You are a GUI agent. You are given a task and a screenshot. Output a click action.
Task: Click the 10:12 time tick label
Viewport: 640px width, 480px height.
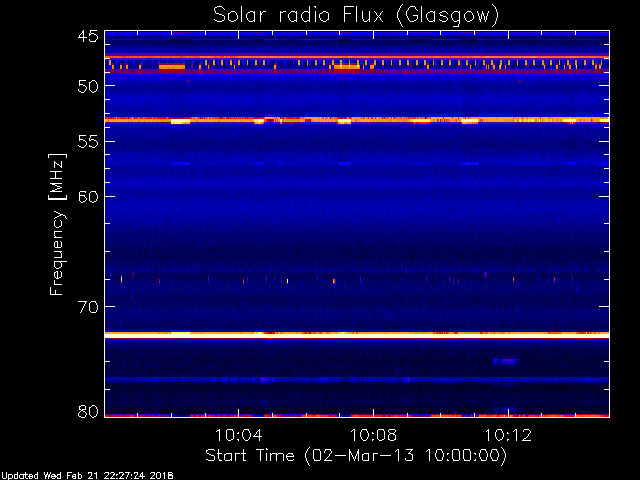[x=508, y=435]
